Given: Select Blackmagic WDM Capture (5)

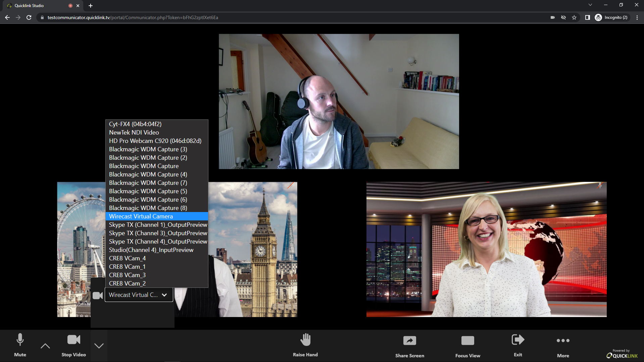Looking at the screenshot, I should 157,191.
